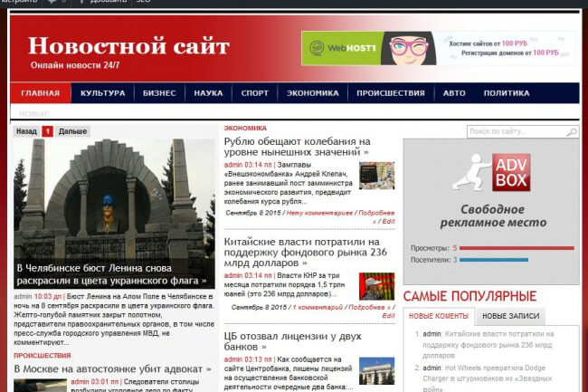This screenshot has width=588, height=392.
Task: Click the thumbnail of Moscow lawyer article
Action: tap(40, 386)
